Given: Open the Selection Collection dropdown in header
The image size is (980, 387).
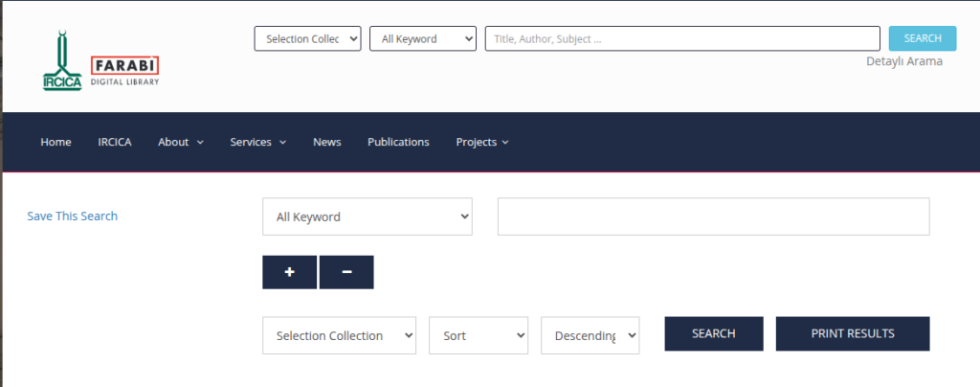Looking at the screenshot, I should pyautogui.click(x=307, y=38).
